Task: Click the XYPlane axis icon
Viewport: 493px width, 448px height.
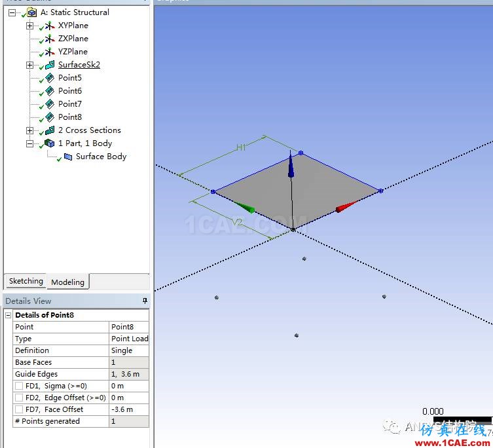Action: coord(49,26)
